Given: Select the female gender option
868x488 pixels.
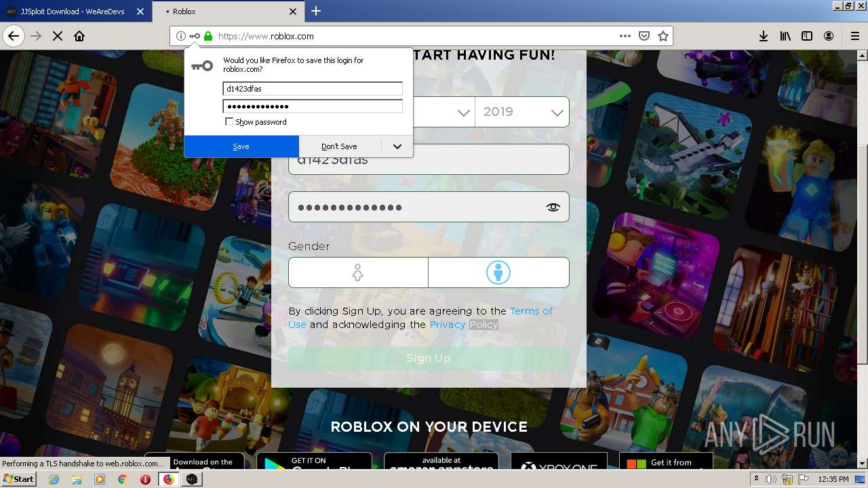Looking at the screenshot, I should [x=358, y=272].
